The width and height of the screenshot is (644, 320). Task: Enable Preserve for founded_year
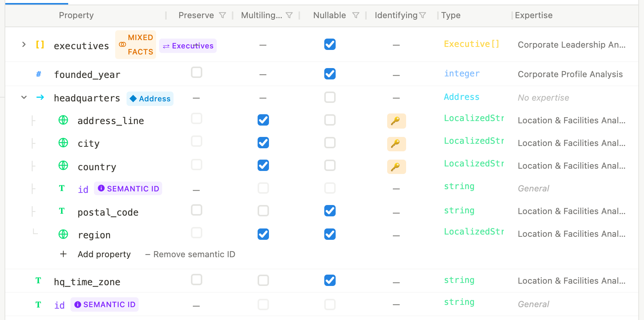coord(197,72)
